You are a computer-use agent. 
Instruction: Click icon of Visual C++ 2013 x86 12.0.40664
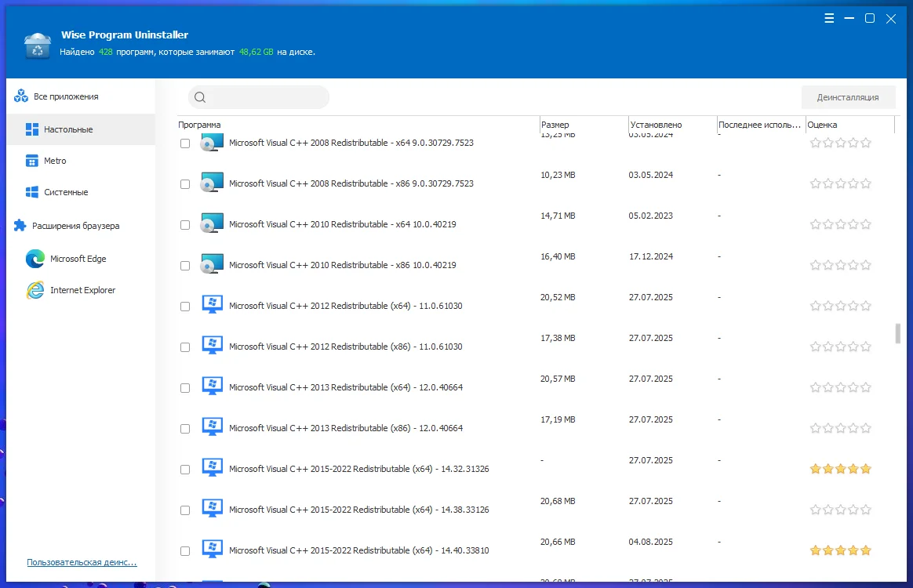pyautogui.click(x=212, y=428)
